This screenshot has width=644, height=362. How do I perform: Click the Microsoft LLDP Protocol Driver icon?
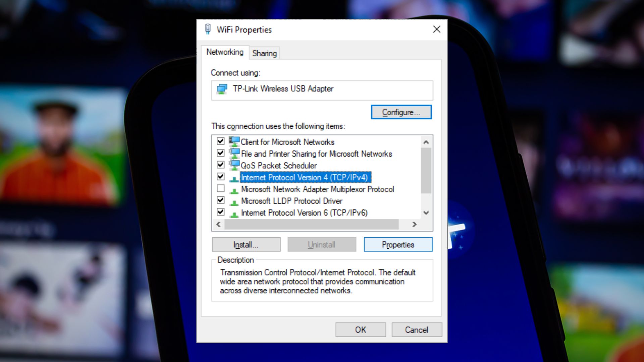[234, 202]
